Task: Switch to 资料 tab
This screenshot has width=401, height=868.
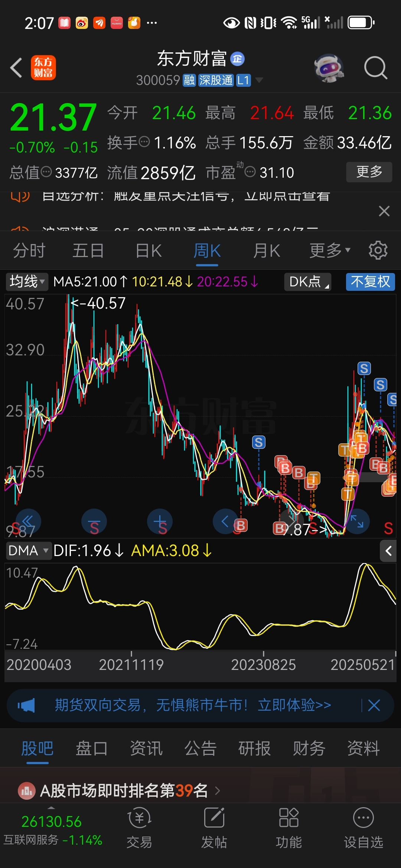Action: tap(363, 749)
